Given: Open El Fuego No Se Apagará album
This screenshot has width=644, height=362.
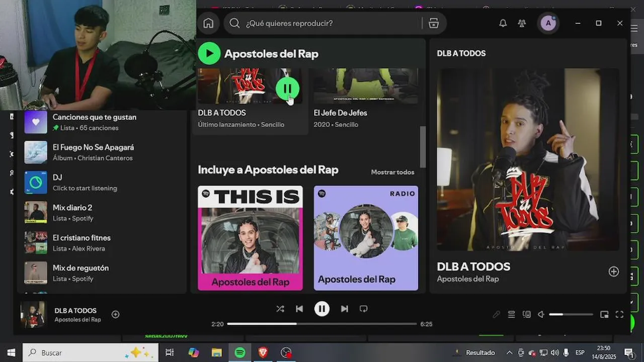Looking at the screenshot, I should click(103, 152).
